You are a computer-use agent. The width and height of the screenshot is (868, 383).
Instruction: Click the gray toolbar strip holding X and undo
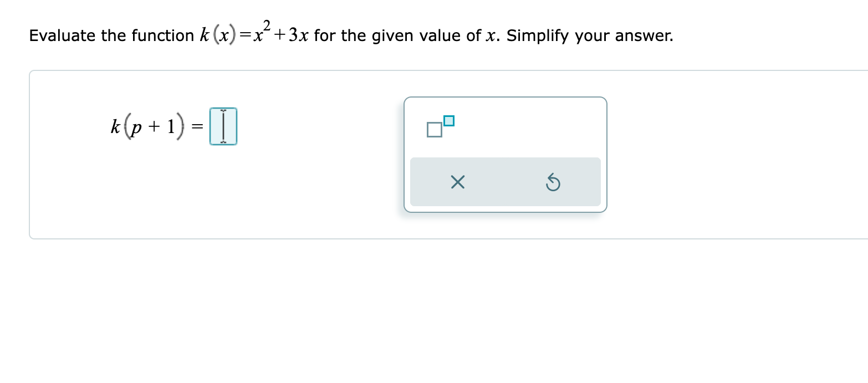[x=505, y=182]
